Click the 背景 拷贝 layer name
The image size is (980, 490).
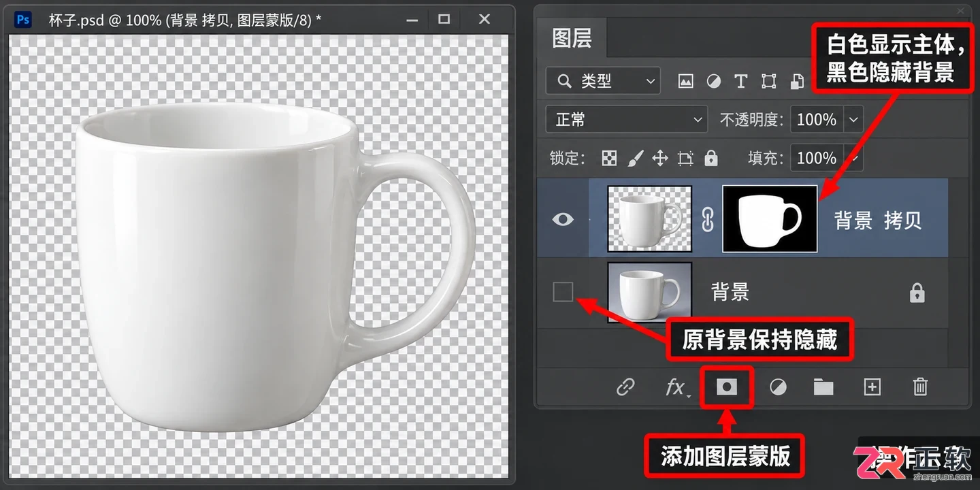(x=878, y=220)
